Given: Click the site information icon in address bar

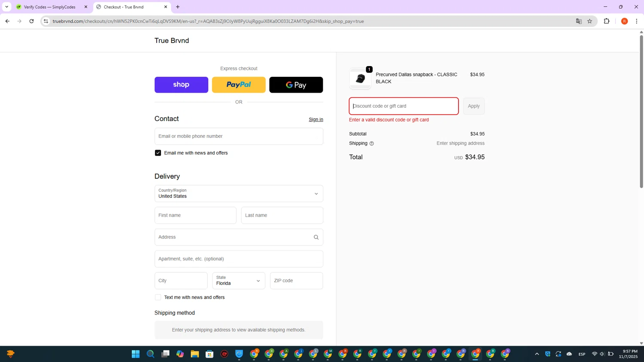Looking at the screenshot, I should 46,21.
